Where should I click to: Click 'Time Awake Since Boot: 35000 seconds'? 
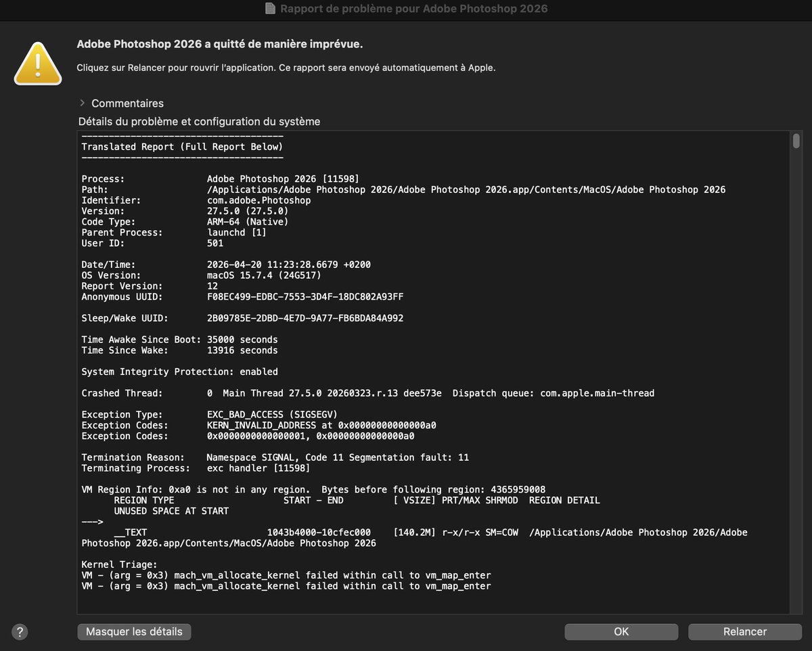tap(179, 340)
